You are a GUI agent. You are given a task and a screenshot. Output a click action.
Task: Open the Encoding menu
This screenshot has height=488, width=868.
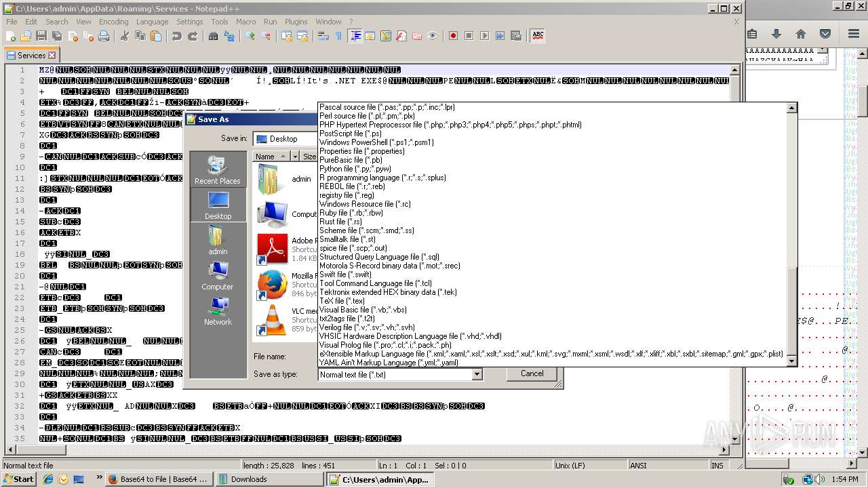[x=113, y=22]
